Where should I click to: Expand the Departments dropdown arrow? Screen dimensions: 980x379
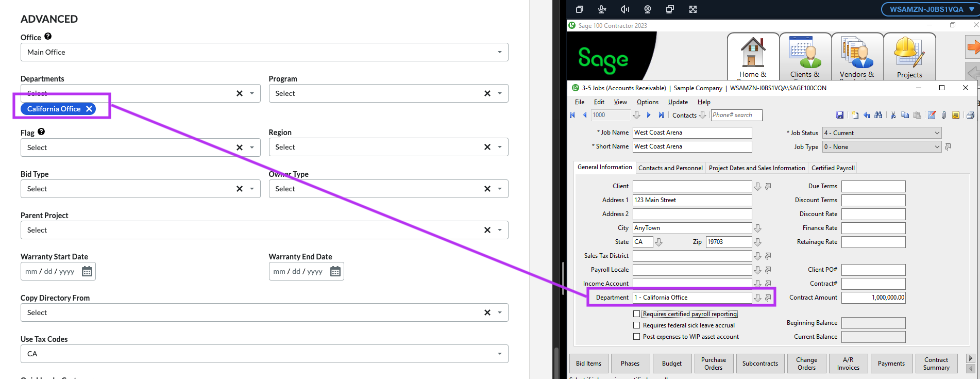point(252,93)
